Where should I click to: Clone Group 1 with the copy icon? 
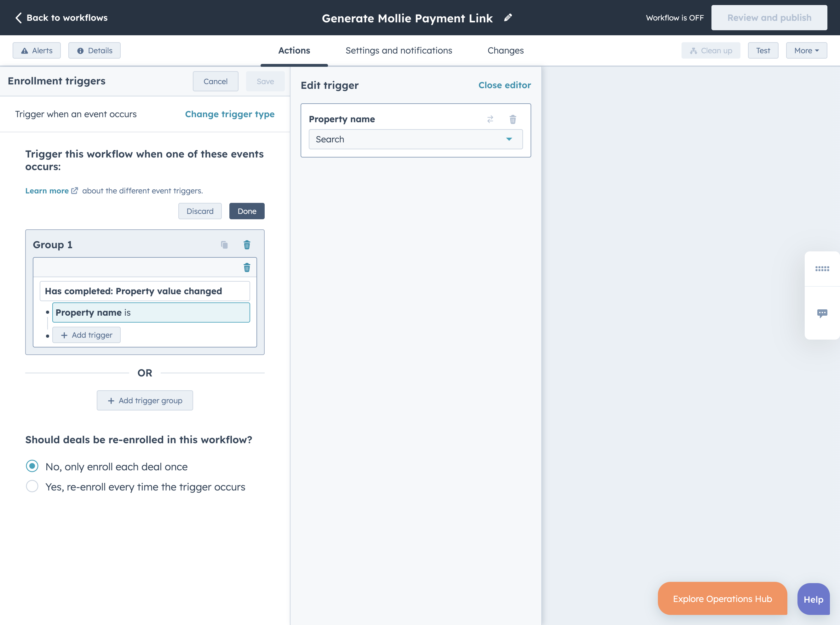(224, 245)
